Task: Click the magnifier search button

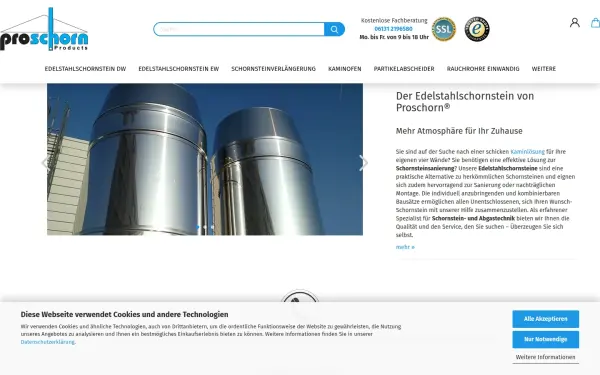Action: [334, 29]
